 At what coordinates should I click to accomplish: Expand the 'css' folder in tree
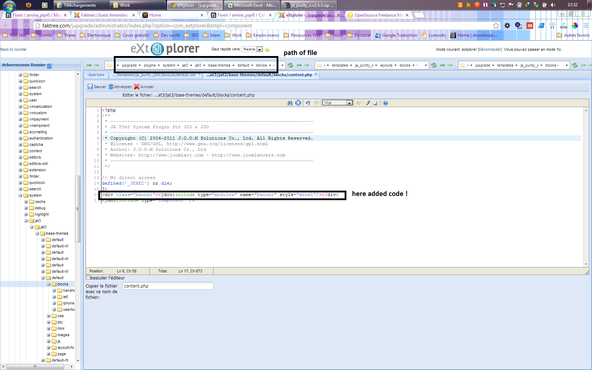coord(48,316)
